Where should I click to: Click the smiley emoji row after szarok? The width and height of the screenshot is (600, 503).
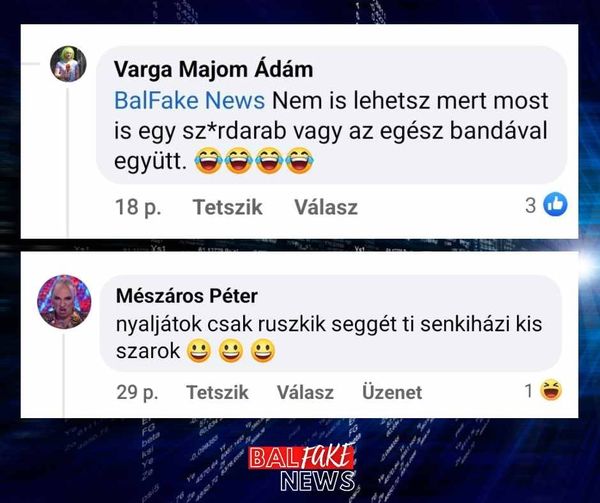231,350
